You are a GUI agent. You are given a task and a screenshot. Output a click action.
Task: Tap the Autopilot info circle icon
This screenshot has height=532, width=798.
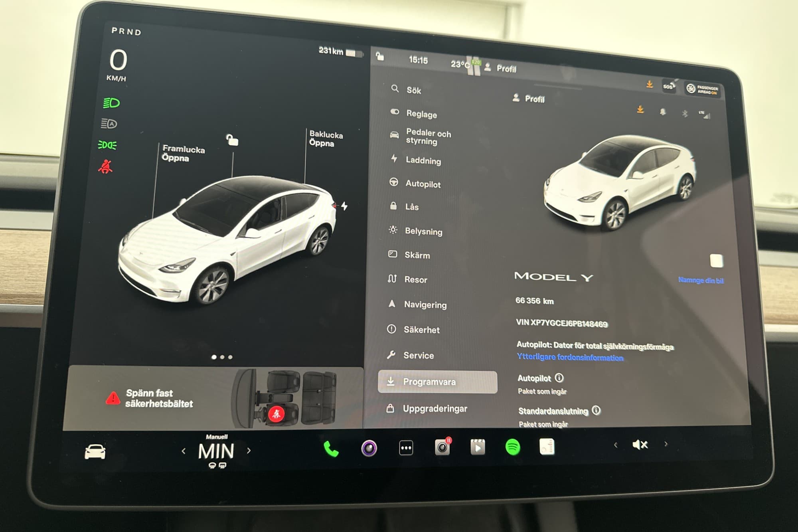click(559, 378)
